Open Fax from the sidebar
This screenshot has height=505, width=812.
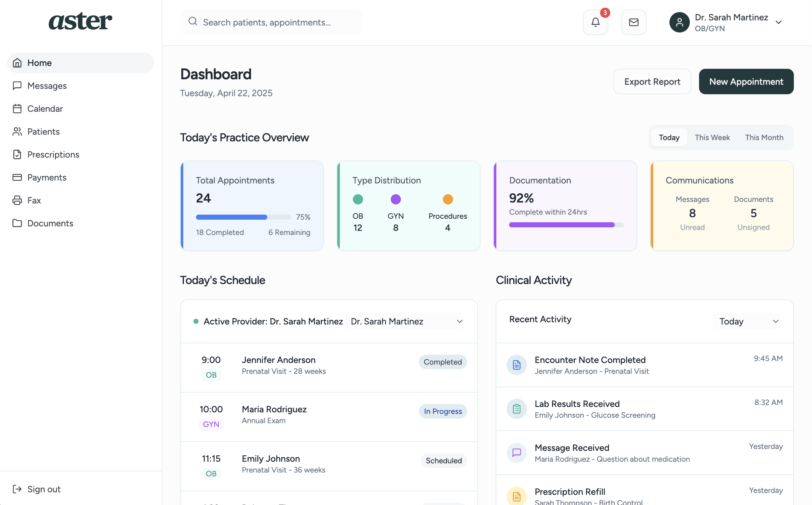34,200
